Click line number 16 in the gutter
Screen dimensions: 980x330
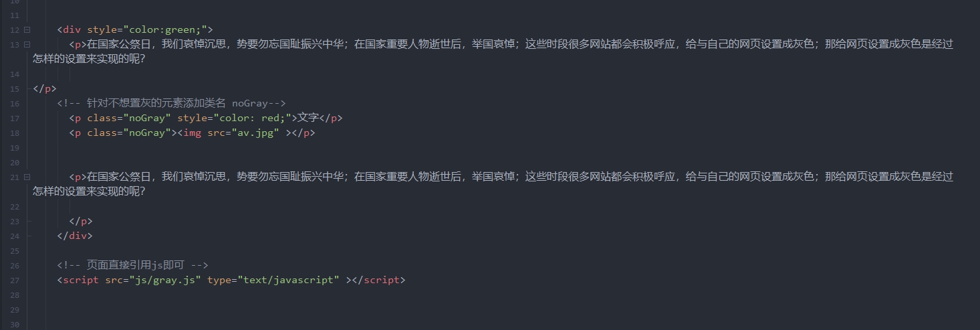15,104
